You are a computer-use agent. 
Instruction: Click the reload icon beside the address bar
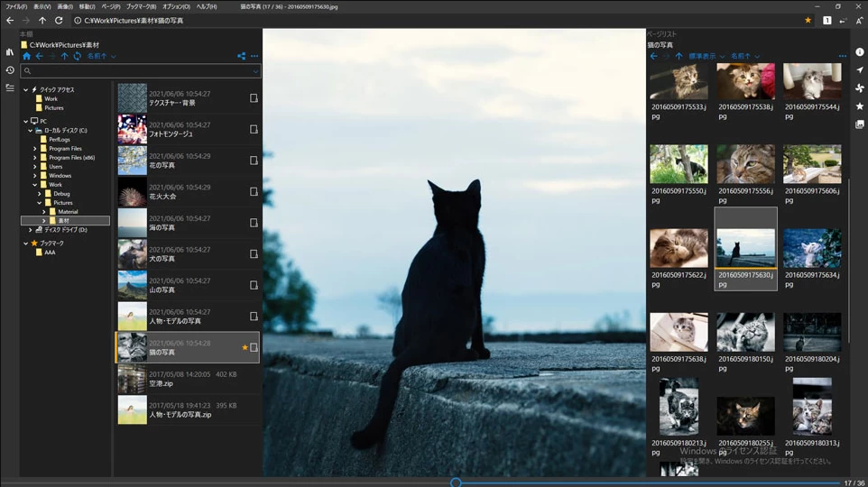coord(59,20)
